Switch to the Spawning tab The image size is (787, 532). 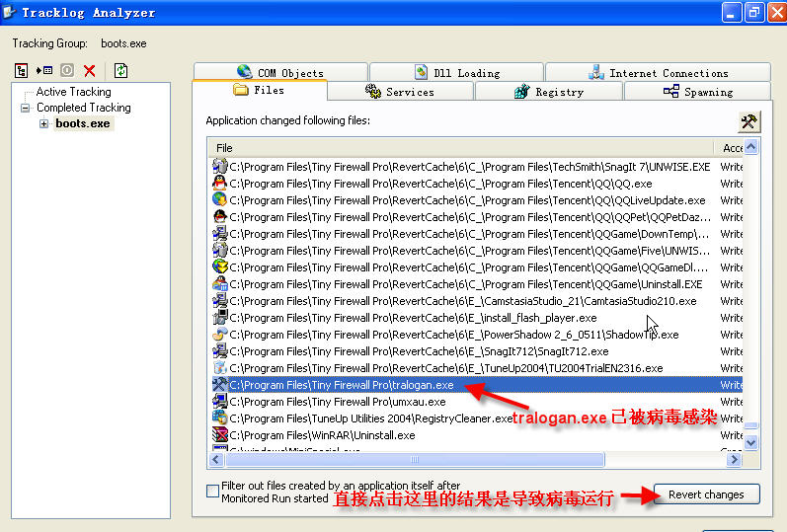698,92
